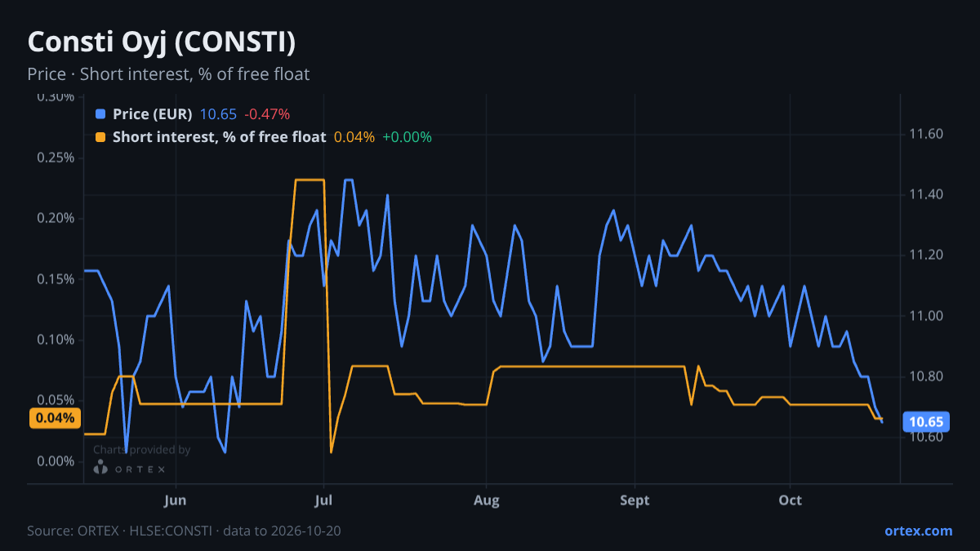
Task: Click the '11.60' right axis label
Action: click(926, 134)
